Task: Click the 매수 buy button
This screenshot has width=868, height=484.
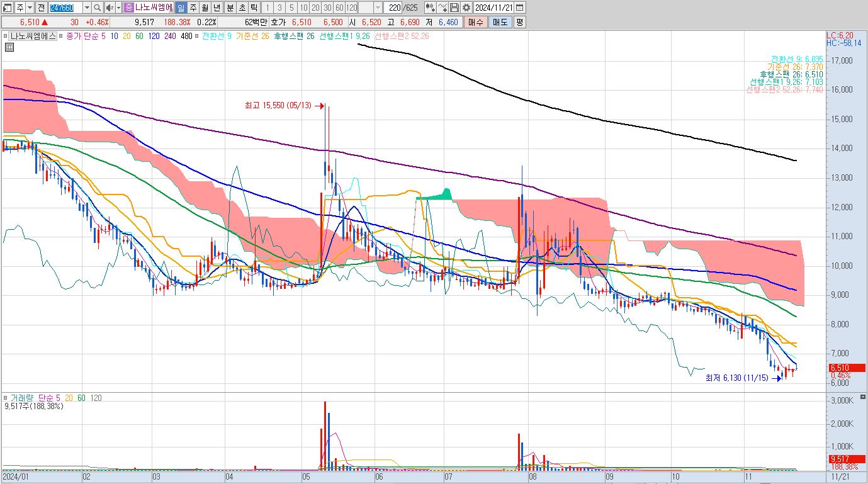Action: [x=475, y=22]
